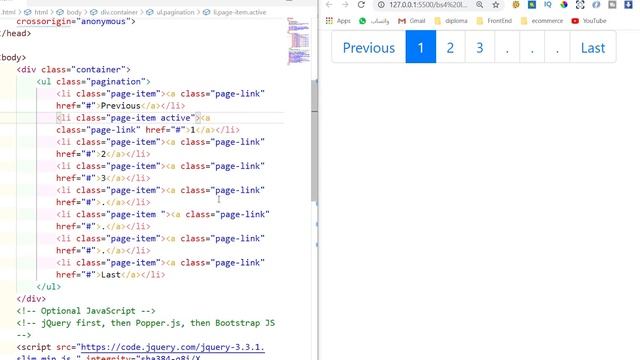Click the crossorigin="anonymous" line

76,21
